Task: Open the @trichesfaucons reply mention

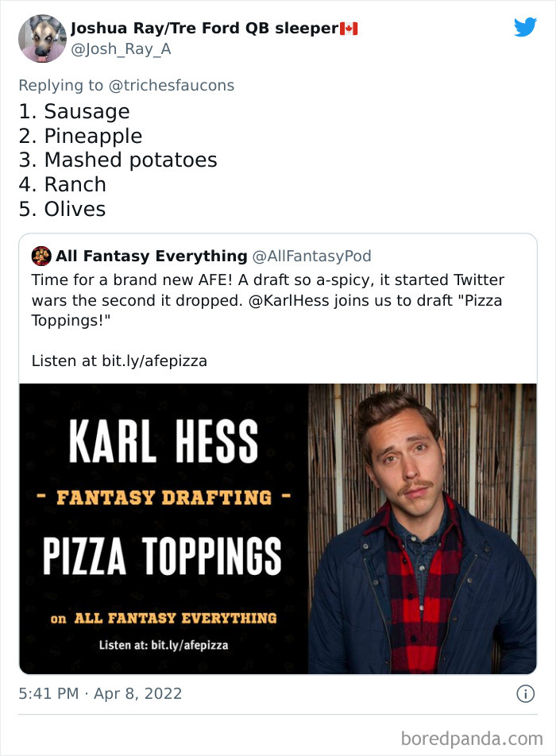Action: (x=171, y=85)
